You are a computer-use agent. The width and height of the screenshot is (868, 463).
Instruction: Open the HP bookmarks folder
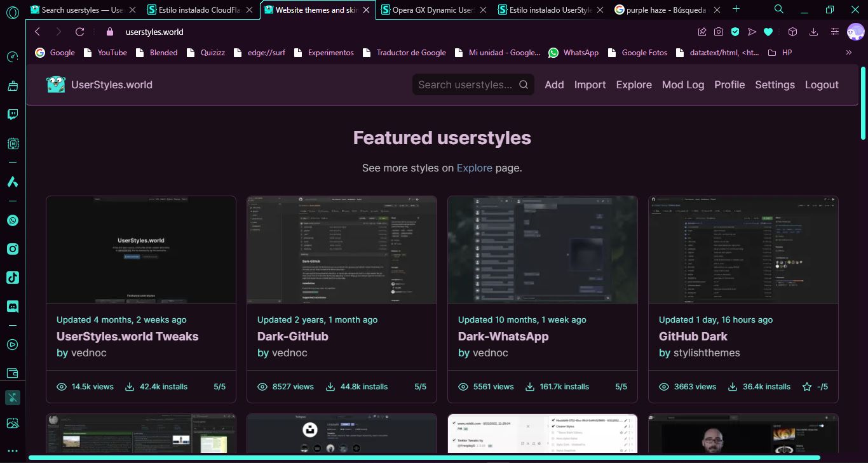780,53
